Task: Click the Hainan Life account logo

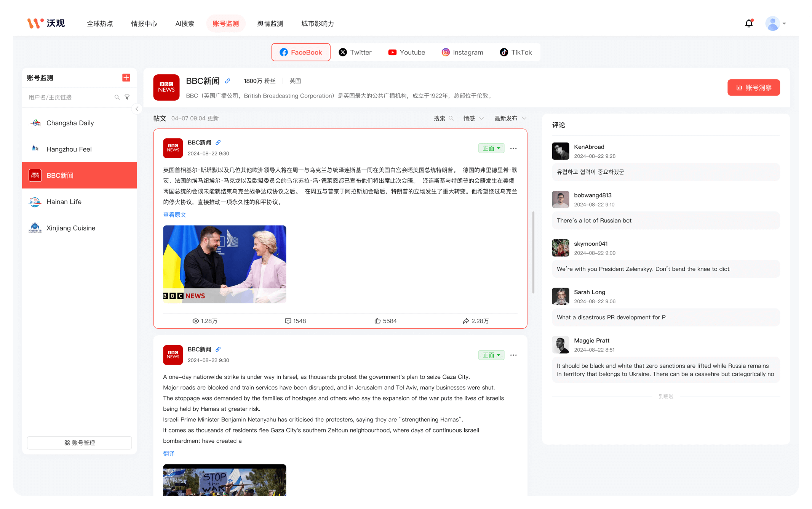Action: 35,202
